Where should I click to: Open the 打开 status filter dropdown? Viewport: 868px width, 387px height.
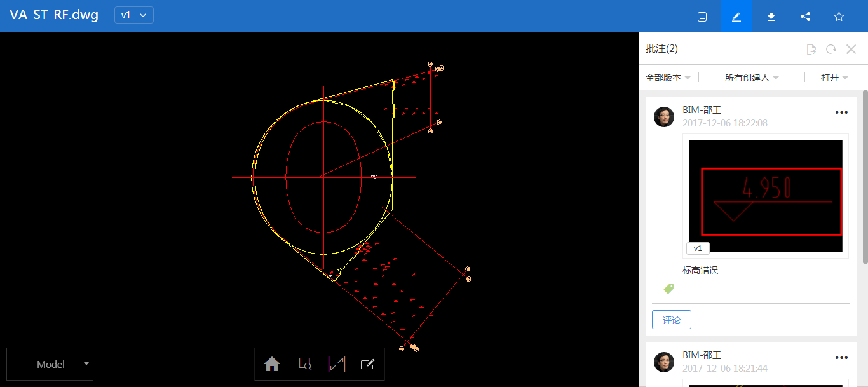click(834, 78)
